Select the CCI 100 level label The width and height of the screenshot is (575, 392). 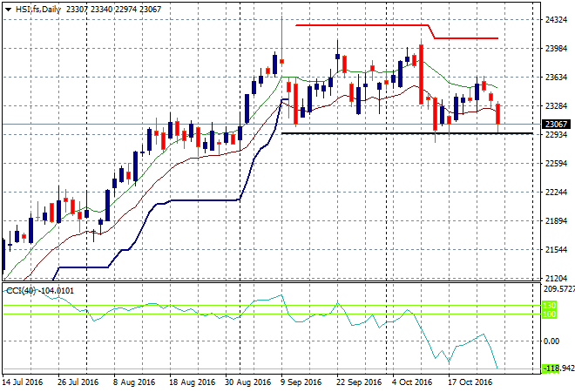click(550, 314)
